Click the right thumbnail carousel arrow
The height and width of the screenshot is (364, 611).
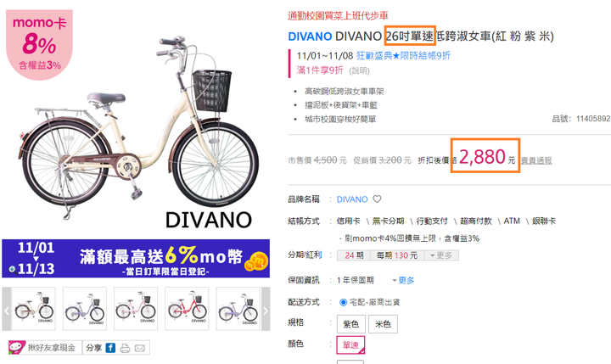(x=266, y=311)
